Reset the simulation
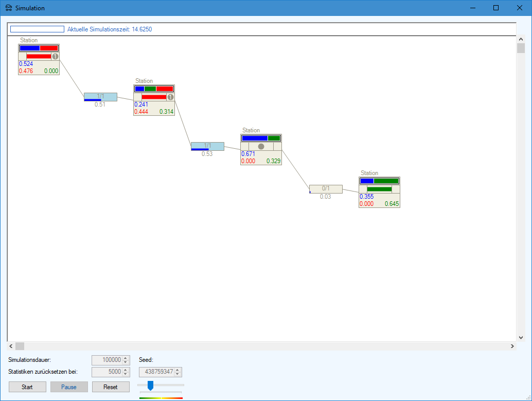 (x=111, y=387)
